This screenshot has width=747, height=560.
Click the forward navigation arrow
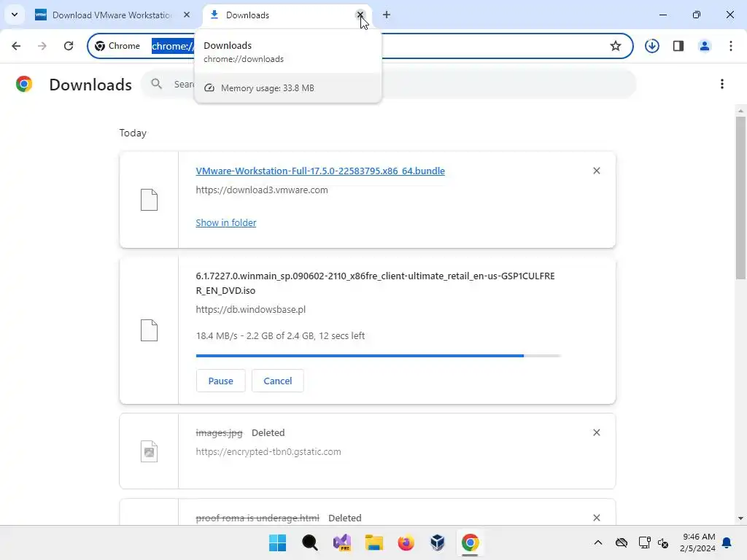42,46
